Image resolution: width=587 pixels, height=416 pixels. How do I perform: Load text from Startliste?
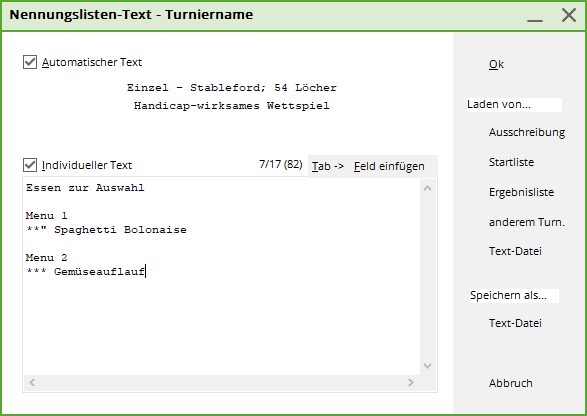pos(511,162)
